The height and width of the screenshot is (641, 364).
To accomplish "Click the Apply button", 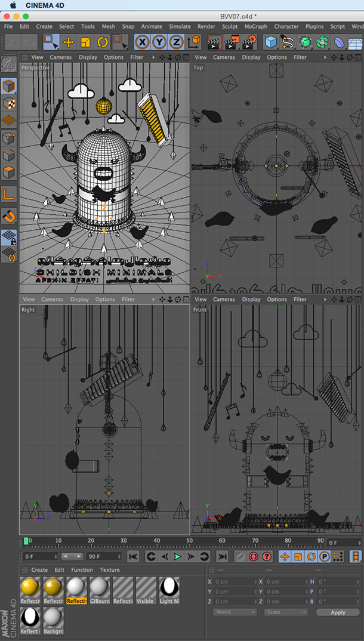I will pyautogui.click(x=338, y=612).
